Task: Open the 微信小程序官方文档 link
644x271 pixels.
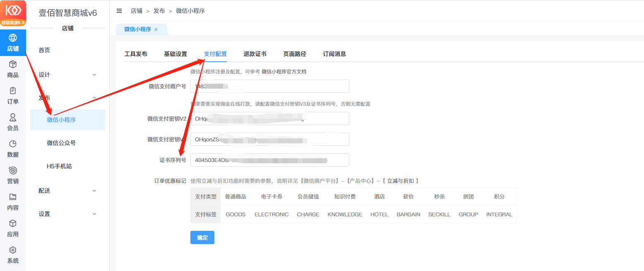Action: point(284,72)
